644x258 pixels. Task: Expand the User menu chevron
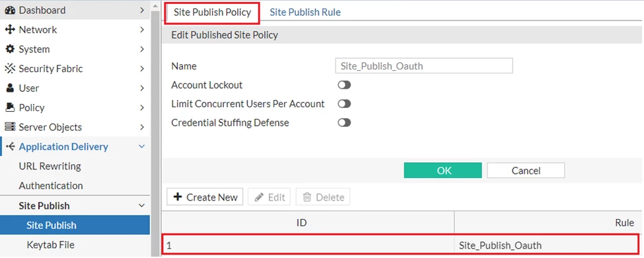point(142,88)
